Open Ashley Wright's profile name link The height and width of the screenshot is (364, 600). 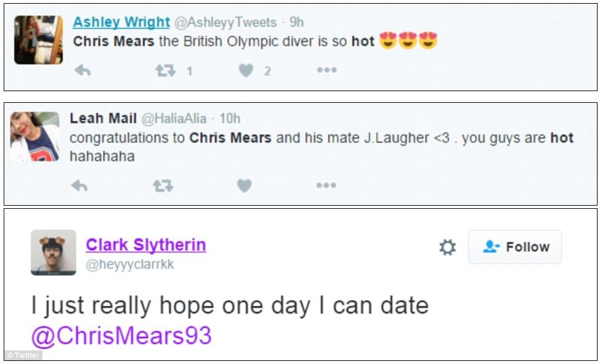[x=121, y=23]
